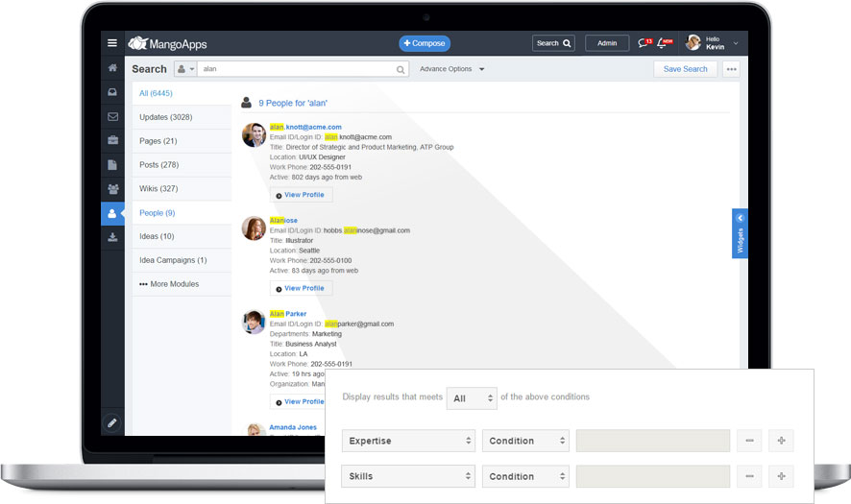851x504 pixels.
Task: Click Alan Parker's profile photo
Action: point(254,322)
